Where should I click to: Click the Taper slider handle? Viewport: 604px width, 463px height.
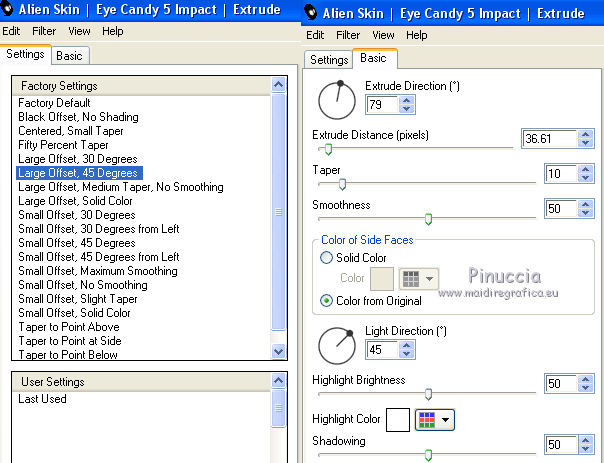[x=342, y=185]
